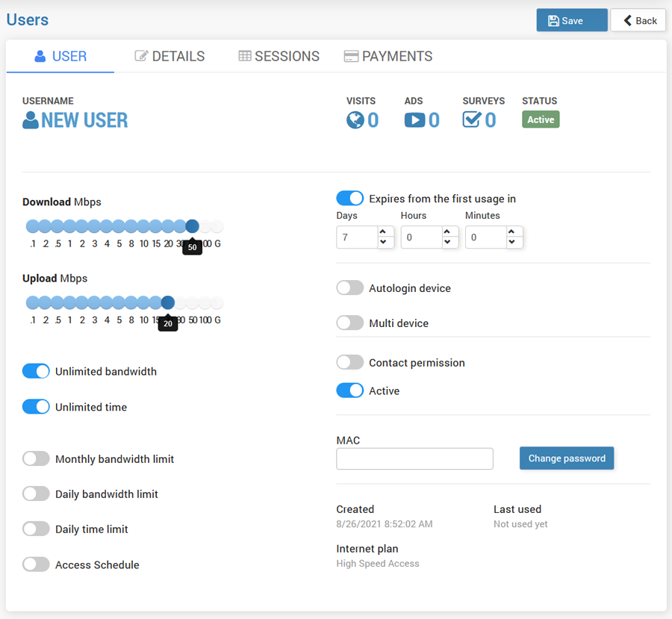Viewport: 672px width, 619px height.
Task: Disable the Unlimited bandwidth toggle
Action: click(36, 371)
